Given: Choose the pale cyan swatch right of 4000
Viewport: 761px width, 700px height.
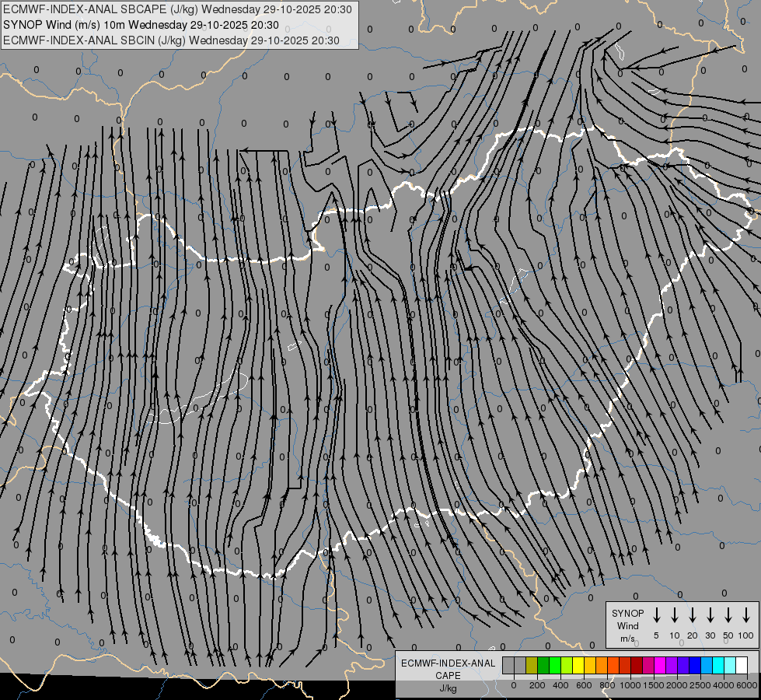Looking at the screenshot, I should coord(729,666).
